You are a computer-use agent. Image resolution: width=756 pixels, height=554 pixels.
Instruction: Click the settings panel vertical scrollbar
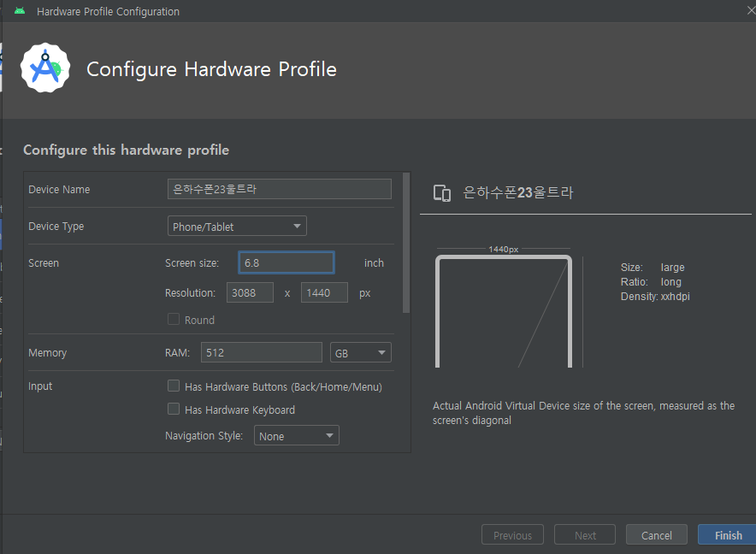(406, 243)
